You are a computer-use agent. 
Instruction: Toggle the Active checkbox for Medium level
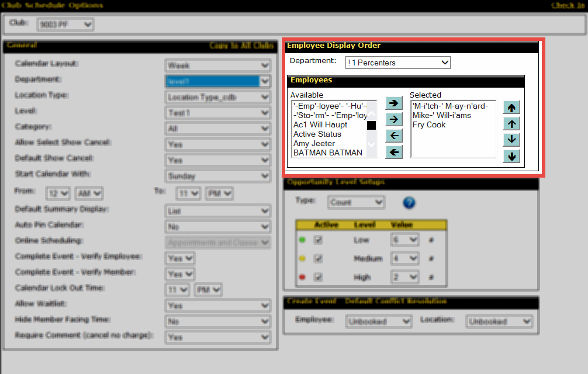pos(319,258)
